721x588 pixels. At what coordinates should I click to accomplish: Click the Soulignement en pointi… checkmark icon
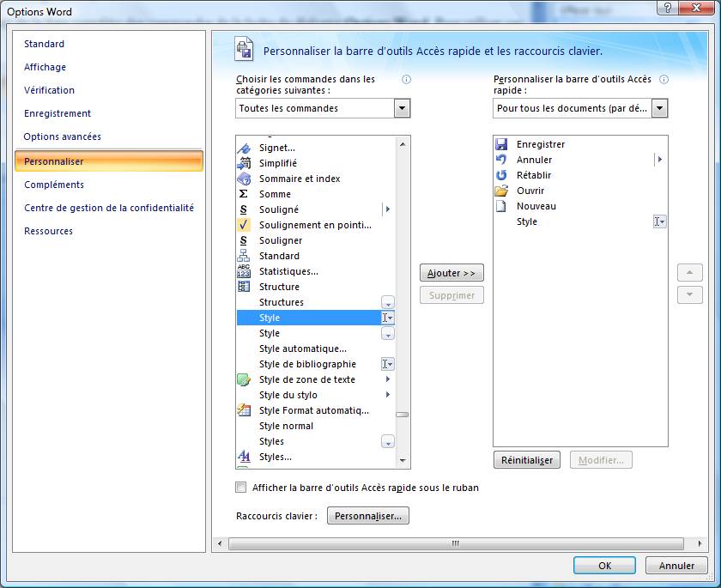coord(244,225)
